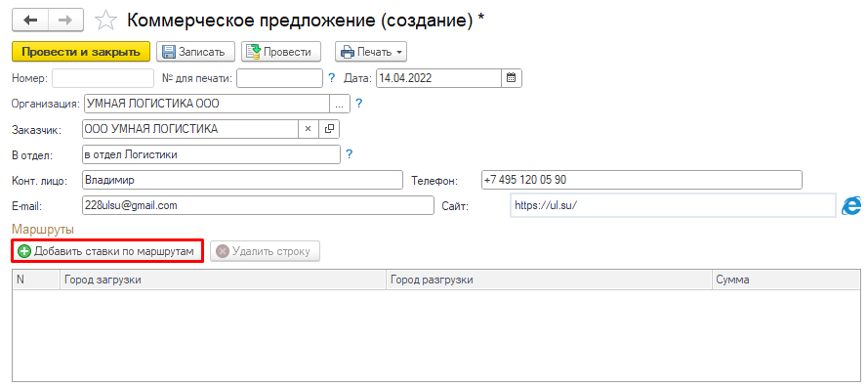This screenshot has height=388, width=868.
Task: Click the Город разгрузки column header
Action: (549, 280)
